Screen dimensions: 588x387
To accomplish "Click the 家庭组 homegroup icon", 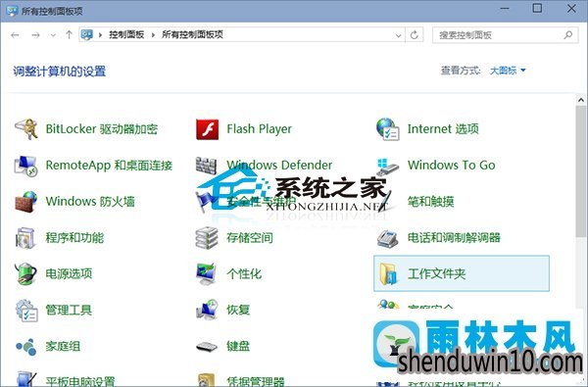I will (x=25, y=346).
